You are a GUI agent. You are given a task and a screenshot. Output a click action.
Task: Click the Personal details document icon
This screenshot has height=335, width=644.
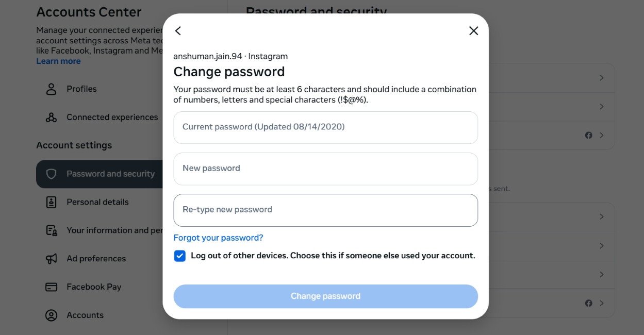point(50,202)
